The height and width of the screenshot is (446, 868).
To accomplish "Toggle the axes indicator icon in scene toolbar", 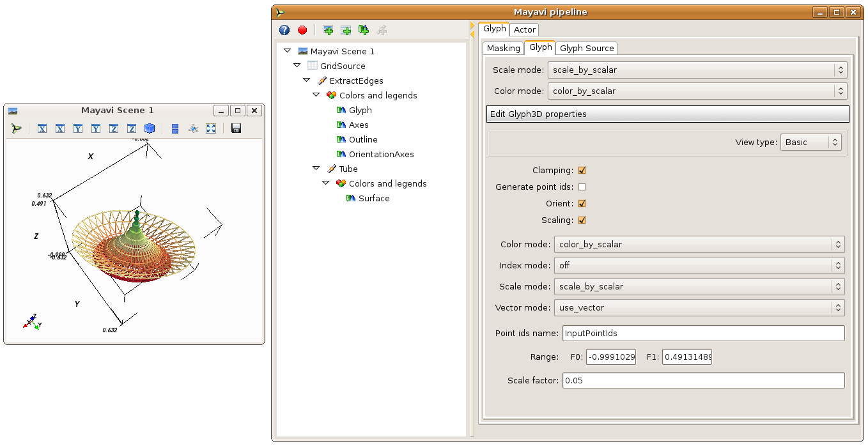I will 193,128.
